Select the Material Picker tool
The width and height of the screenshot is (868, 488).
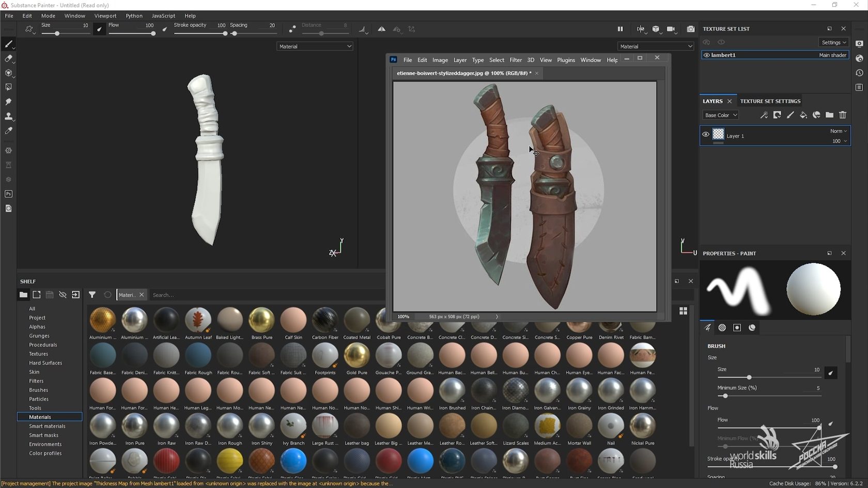coord(8,131)
